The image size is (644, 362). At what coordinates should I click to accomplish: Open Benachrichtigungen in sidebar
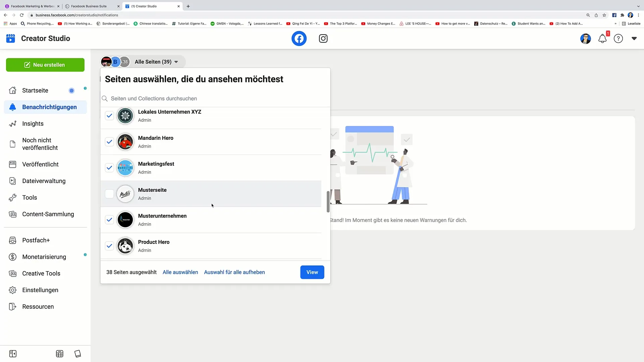point(45,107)
